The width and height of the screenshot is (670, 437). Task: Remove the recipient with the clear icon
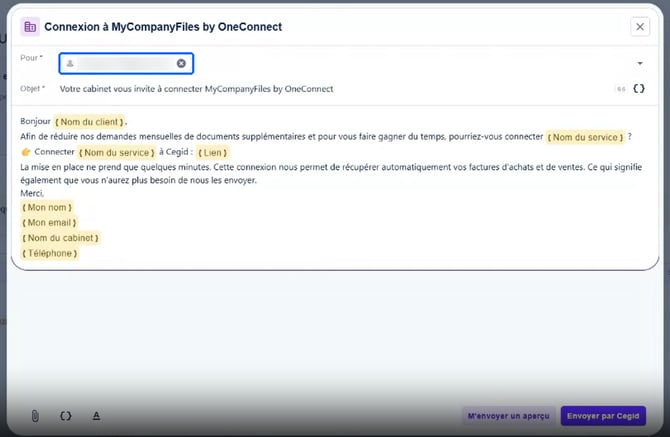pyautogui.click(x=181, y=63)
